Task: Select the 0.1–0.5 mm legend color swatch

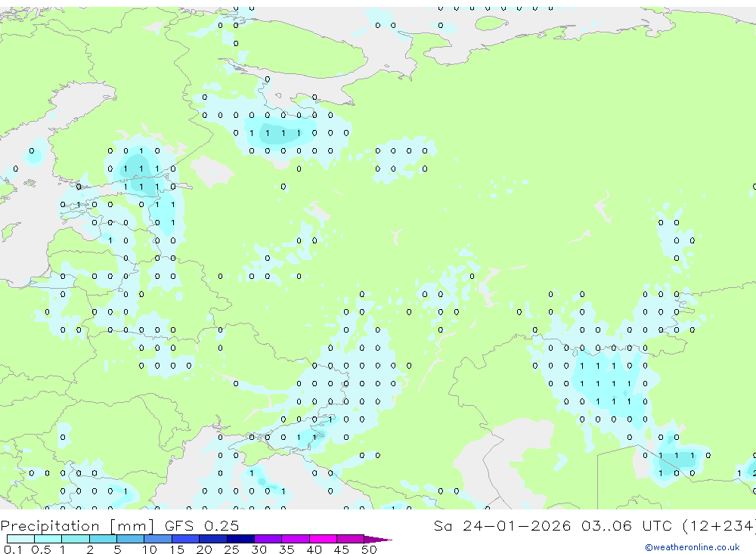Action: click(x=20, y=539)
